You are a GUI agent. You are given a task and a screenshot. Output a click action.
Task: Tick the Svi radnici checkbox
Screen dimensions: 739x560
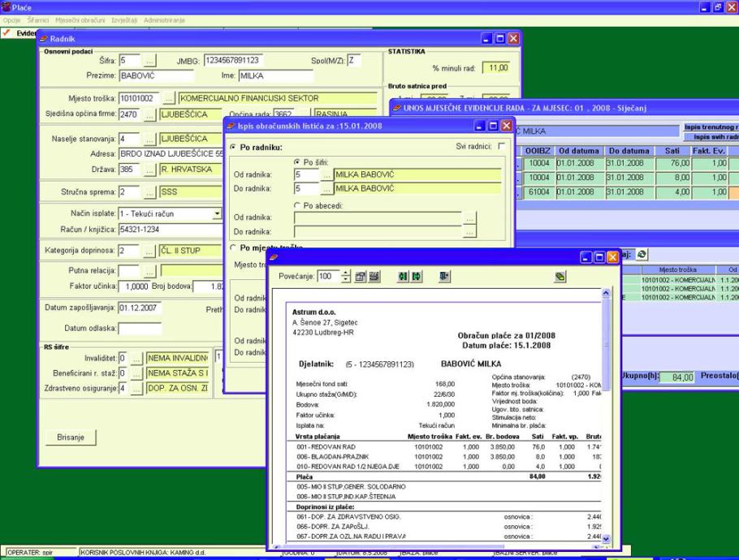tap(502, 146)
